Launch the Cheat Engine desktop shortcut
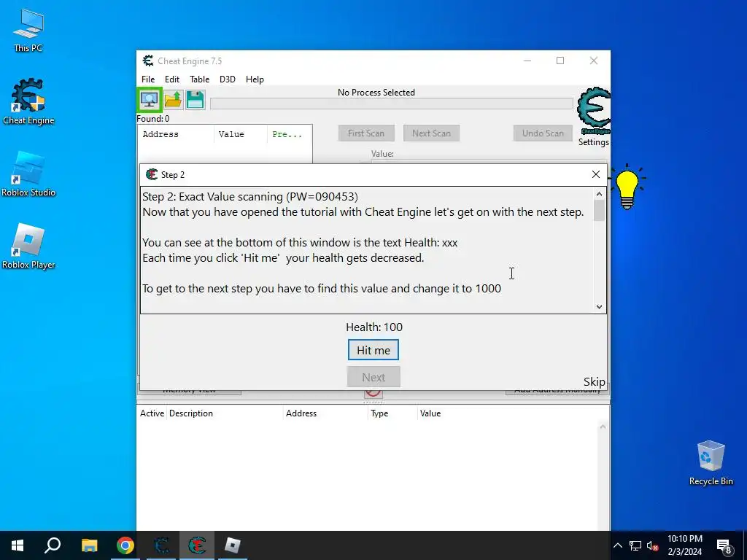 (x=28, y=101)
